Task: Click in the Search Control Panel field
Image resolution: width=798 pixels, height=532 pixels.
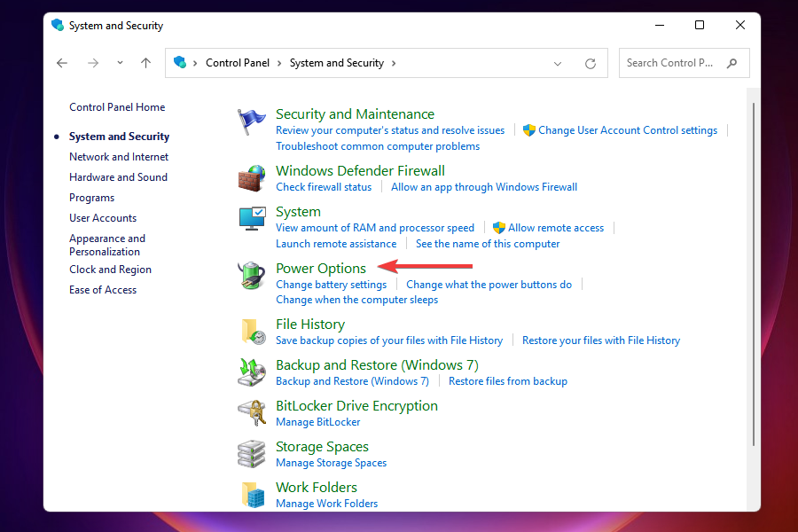Action: pyautogui.click(x=685, y=63)
